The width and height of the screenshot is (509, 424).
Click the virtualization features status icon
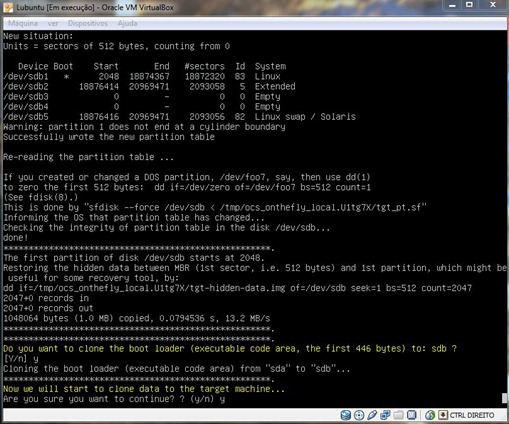[412, 415]
